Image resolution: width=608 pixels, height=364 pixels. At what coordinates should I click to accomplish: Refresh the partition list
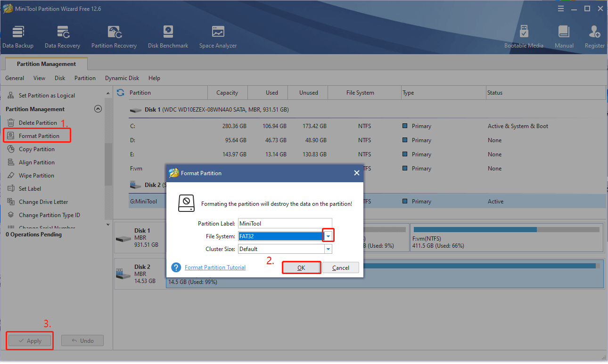121,92
